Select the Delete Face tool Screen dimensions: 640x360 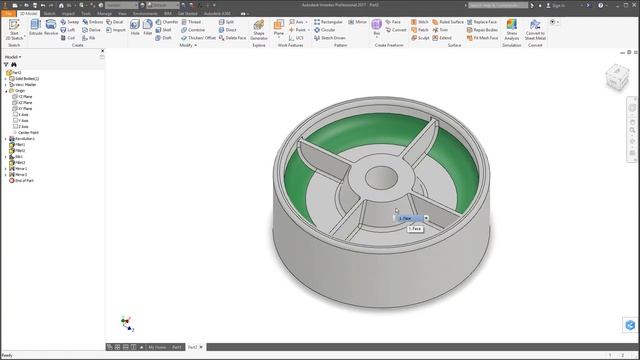click(x=232, y=38)
